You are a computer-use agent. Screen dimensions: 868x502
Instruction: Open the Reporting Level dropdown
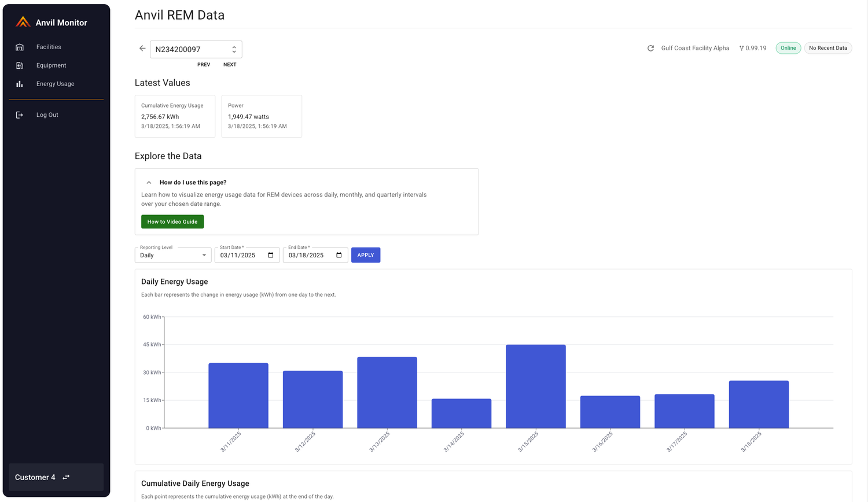click(173, 255)
